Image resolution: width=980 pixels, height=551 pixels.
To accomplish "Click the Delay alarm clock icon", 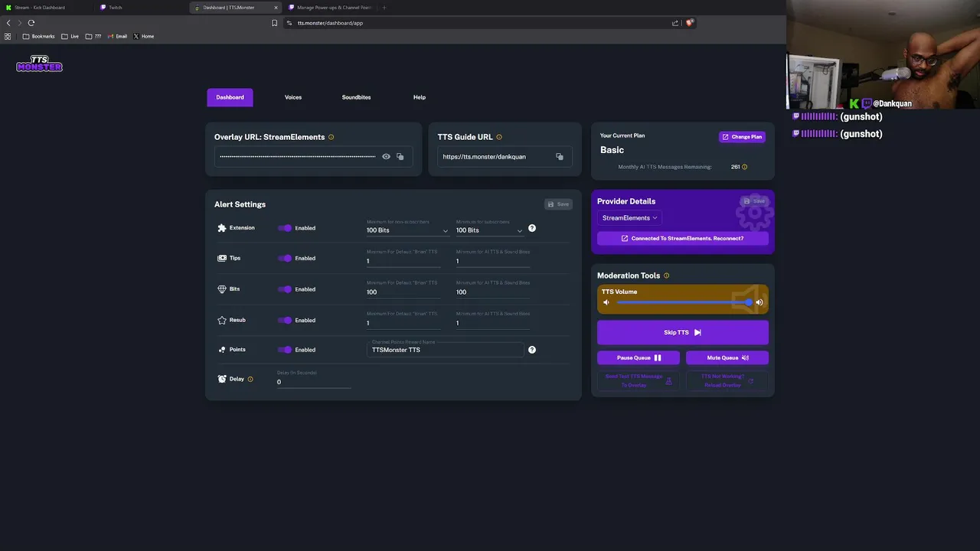I will click(222, 379).
